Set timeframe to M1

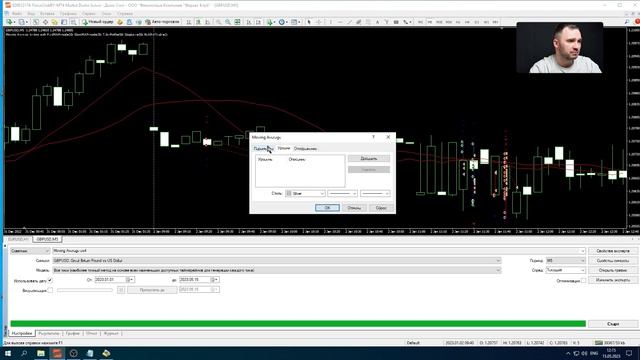tap(420, 22)
